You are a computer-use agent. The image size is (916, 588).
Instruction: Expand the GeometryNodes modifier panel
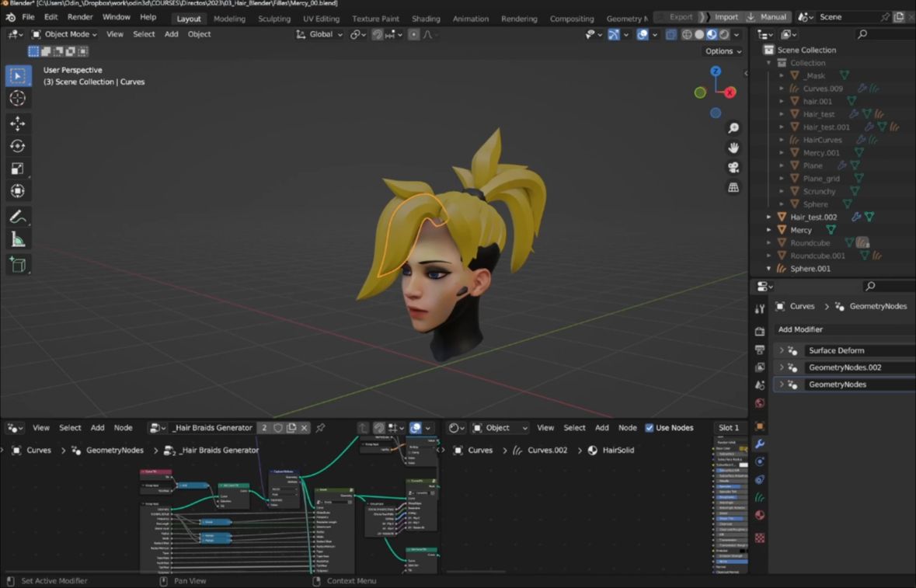[782, 384]
